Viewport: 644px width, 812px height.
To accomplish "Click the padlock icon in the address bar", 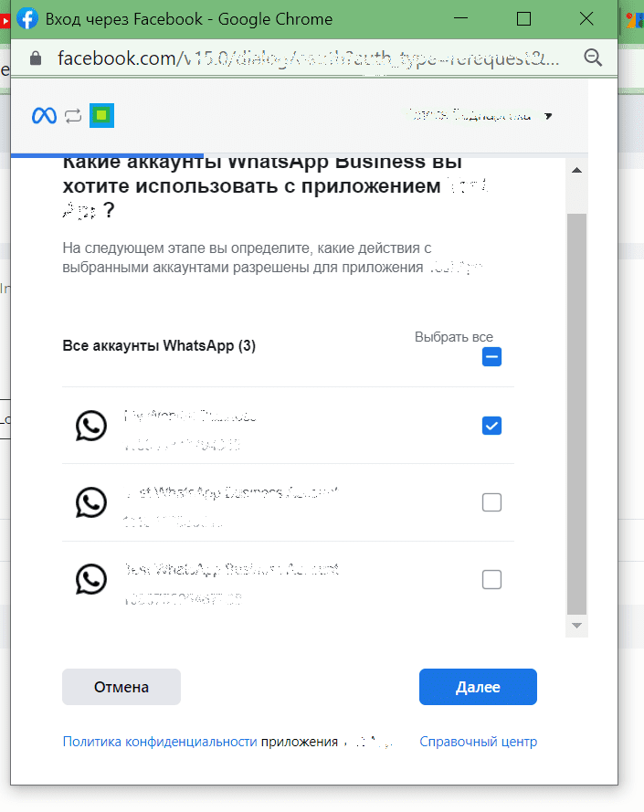I will (36, 58).
